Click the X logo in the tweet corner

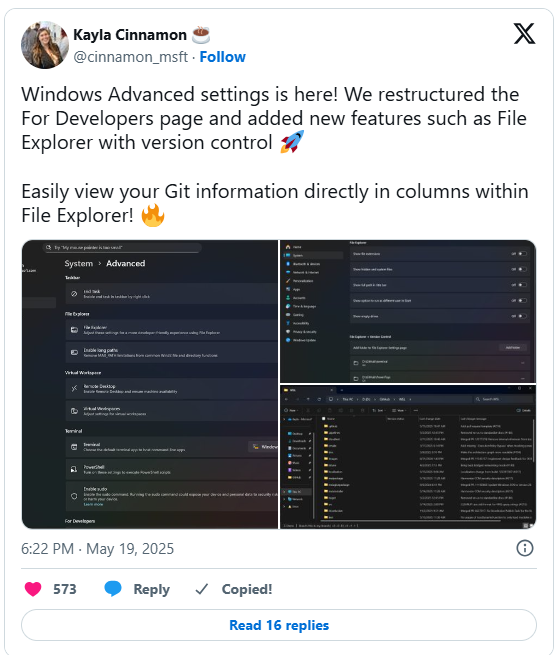tap(524, 34)
